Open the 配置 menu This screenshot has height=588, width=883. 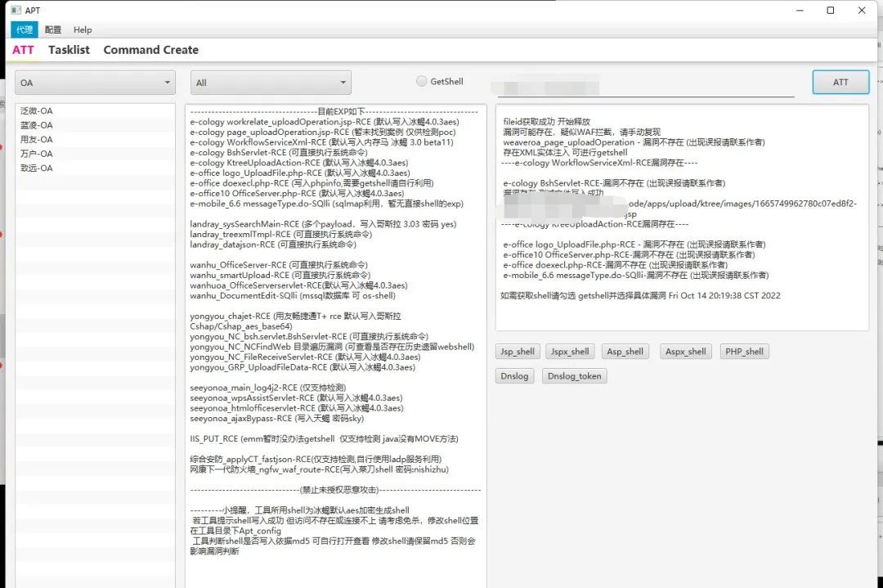[x=53, y=30]
